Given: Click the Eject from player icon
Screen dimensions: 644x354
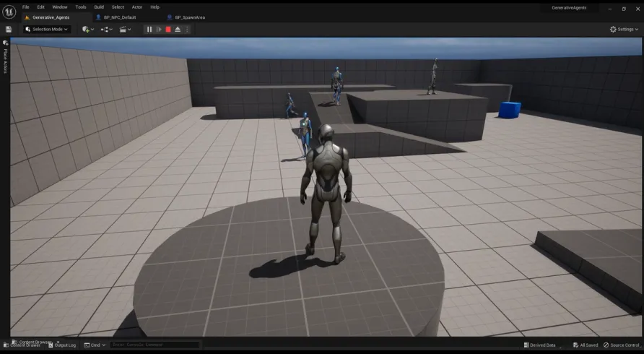Looking at the screenshot, I should tap(178, 30).
